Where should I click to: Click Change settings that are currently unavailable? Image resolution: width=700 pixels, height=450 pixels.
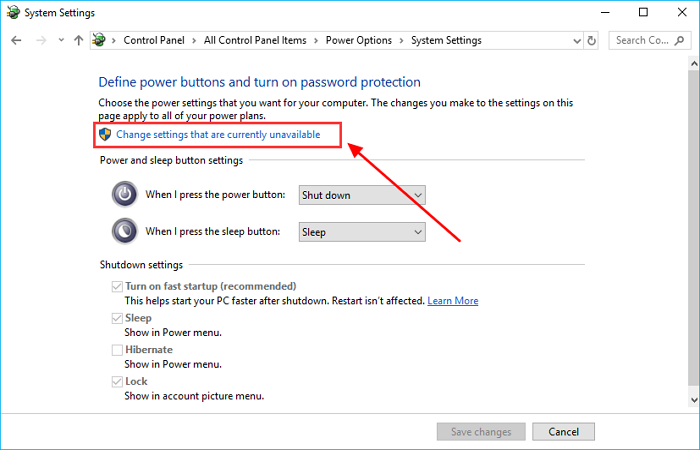(x=218, y=134)
